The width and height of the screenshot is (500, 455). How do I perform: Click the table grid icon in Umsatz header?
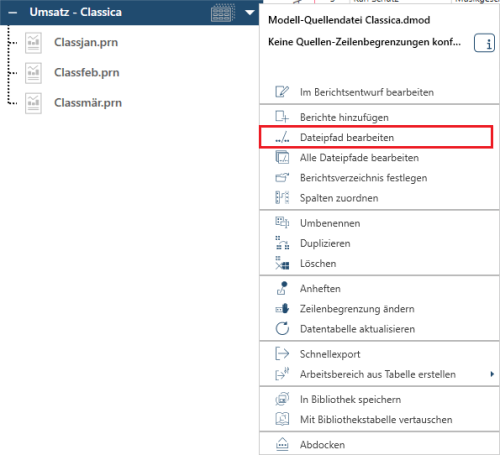[x=222, y=13]
